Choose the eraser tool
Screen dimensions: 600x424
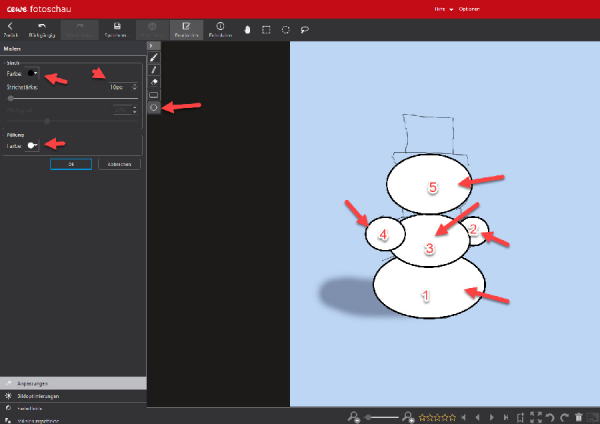click(x=154, y=83)
